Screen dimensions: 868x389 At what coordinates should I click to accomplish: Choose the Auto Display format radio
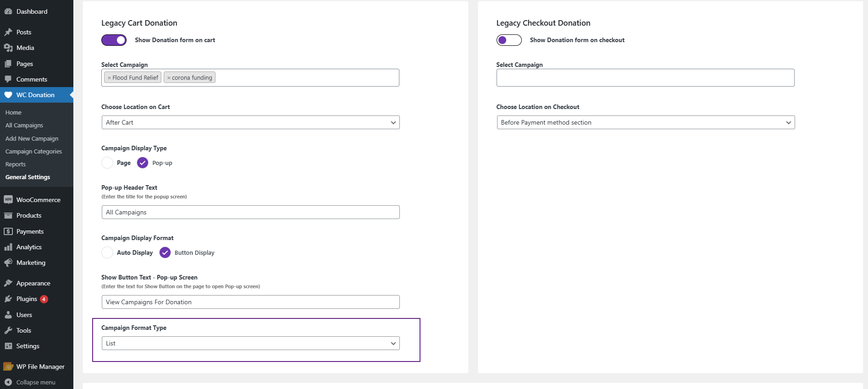click(x=107, y=252)
